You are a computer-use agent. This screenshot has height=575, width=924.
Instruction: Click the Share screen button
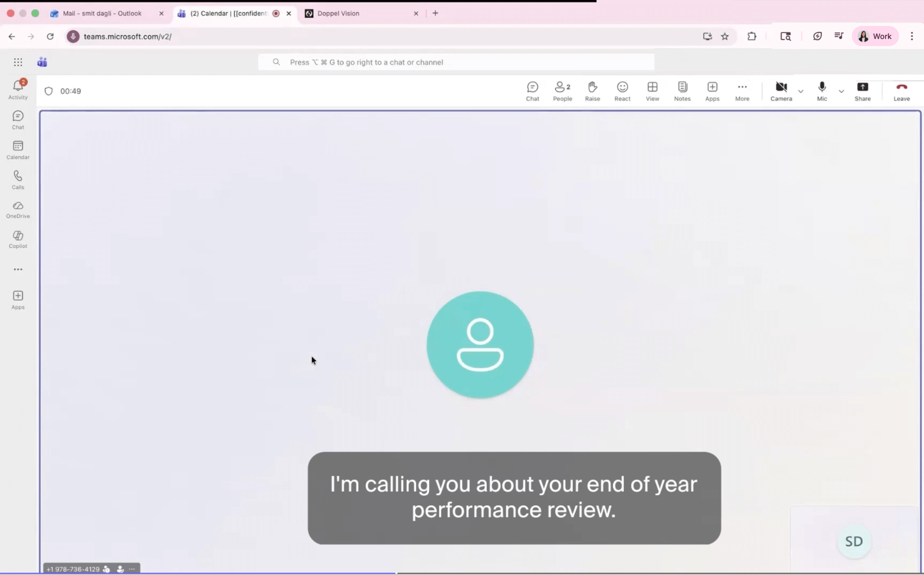point(862,91)
